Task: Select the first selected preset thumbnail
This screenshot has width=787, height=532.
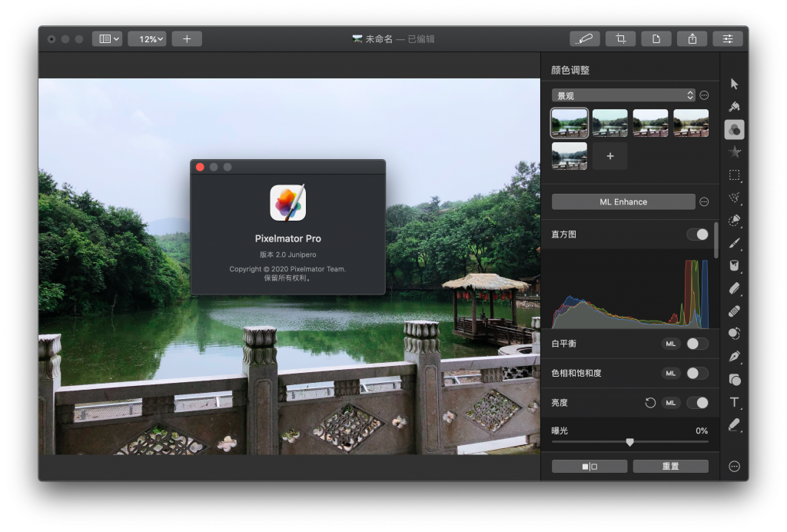Action: pos(569,123)
